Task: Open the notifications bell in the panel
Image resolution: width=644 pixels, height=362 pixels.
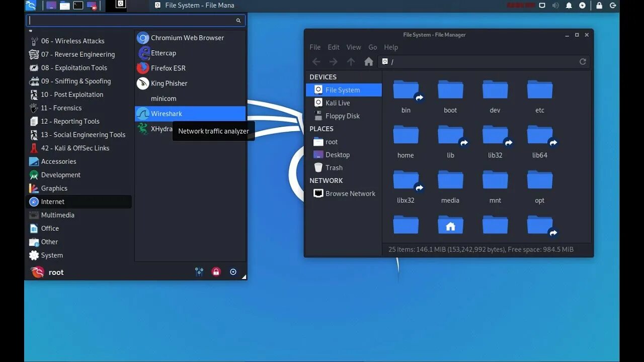Action: pos(569,6)
